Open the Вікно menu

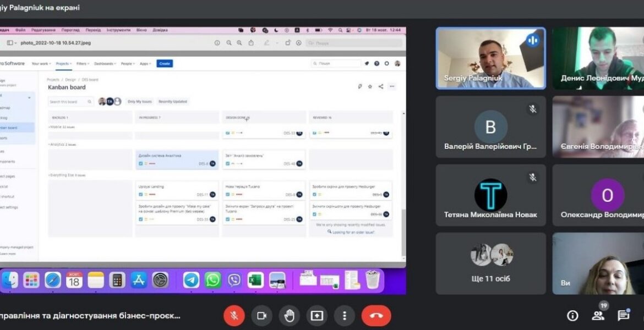pos(141,30)
